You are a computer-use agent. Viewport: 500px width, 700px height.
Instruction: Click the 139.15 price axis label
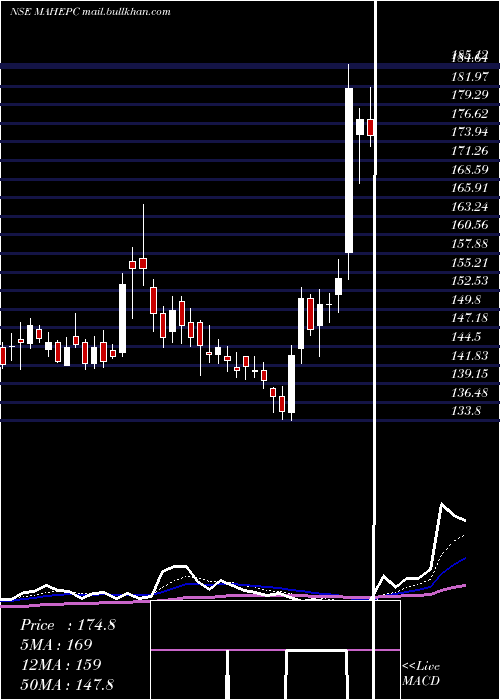point(469,374)
